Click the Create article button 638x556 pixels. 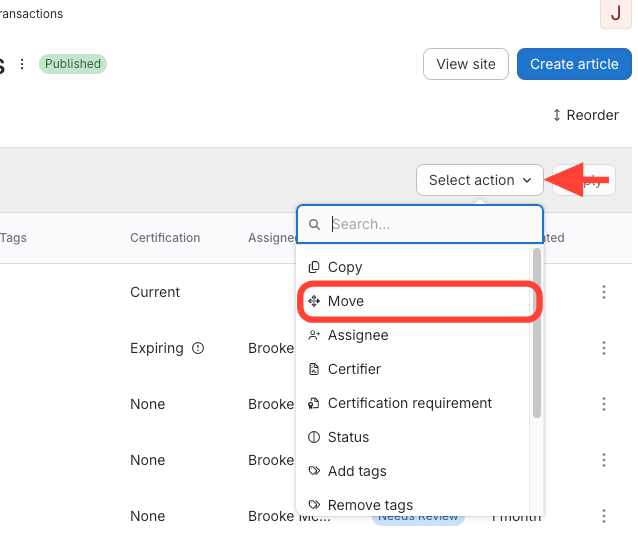pos(574,64)
